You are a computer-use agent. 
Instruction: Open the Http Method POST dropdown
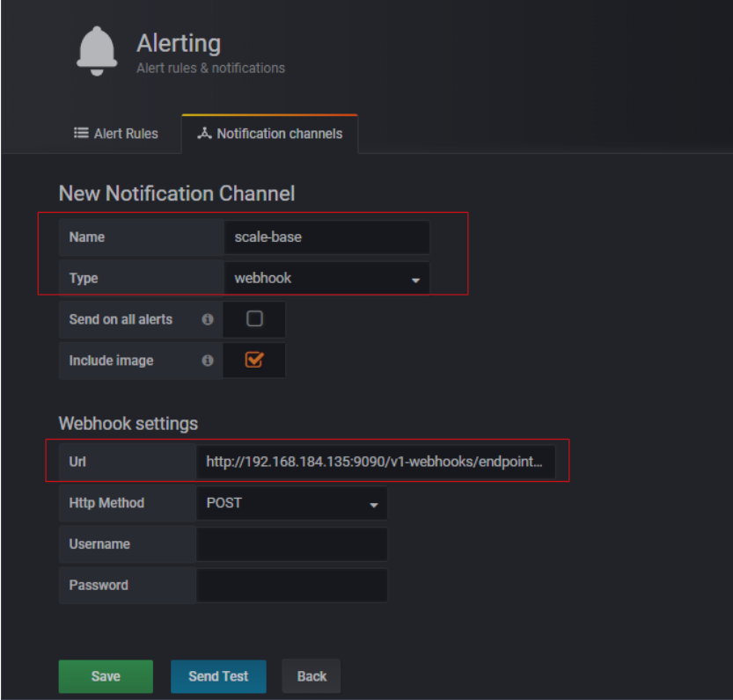pyautogui.click(x=291, y=503)
